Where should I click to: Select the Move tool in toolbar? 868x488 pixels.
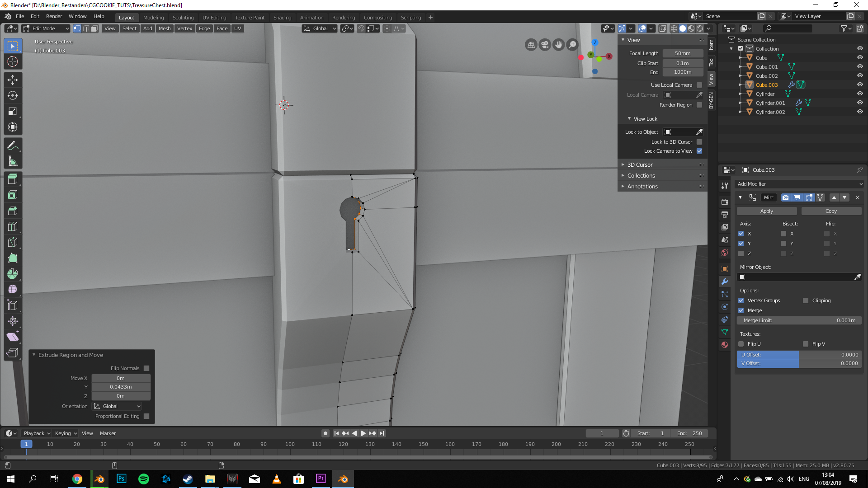tap(13, 80)
